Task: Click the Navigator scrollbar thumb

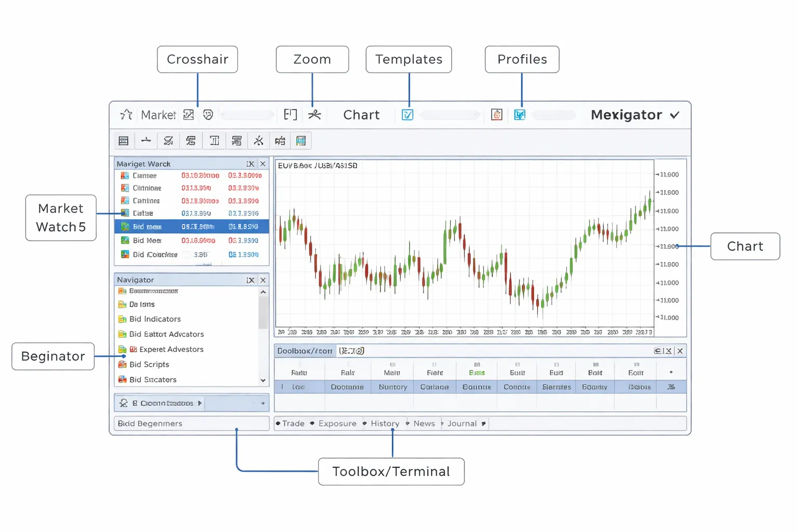Action: coord(263,313)
